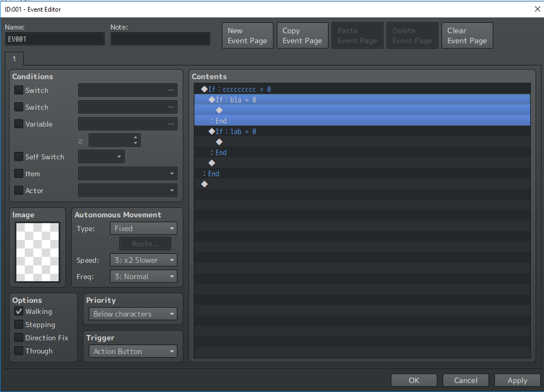Select the empty command line under 'If : bla = 0'
The width and height of the screenshot is (544, 392).
point(362,110)
